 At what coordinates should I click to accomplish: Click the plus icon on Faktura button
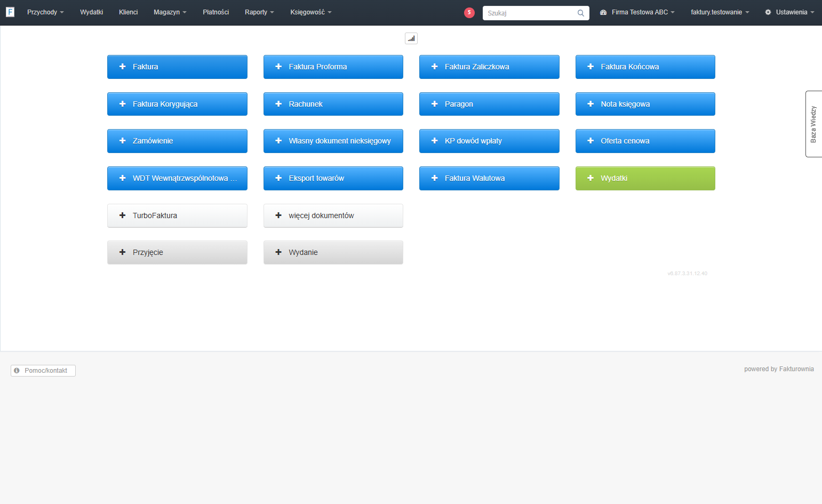(122, 67)
